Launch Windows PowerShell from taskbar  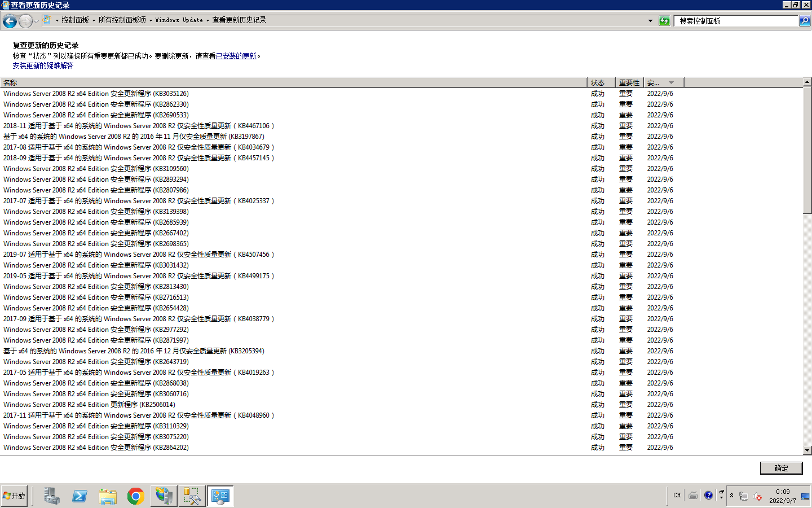pos(80,496)
